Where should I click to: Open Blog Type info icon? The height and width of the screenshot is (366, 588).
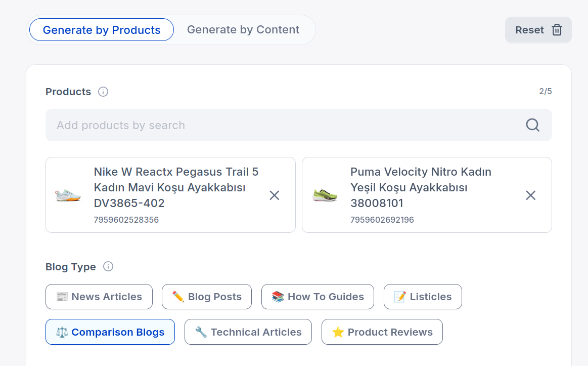pyautogui.click(x=108, y=266)
